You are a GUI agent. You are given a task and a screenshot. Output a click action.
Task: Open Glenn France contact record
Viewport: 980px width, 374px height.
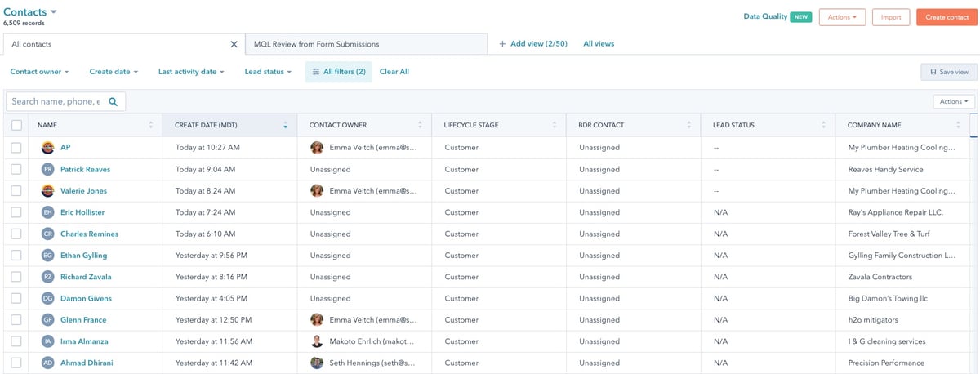pos(83,320)
